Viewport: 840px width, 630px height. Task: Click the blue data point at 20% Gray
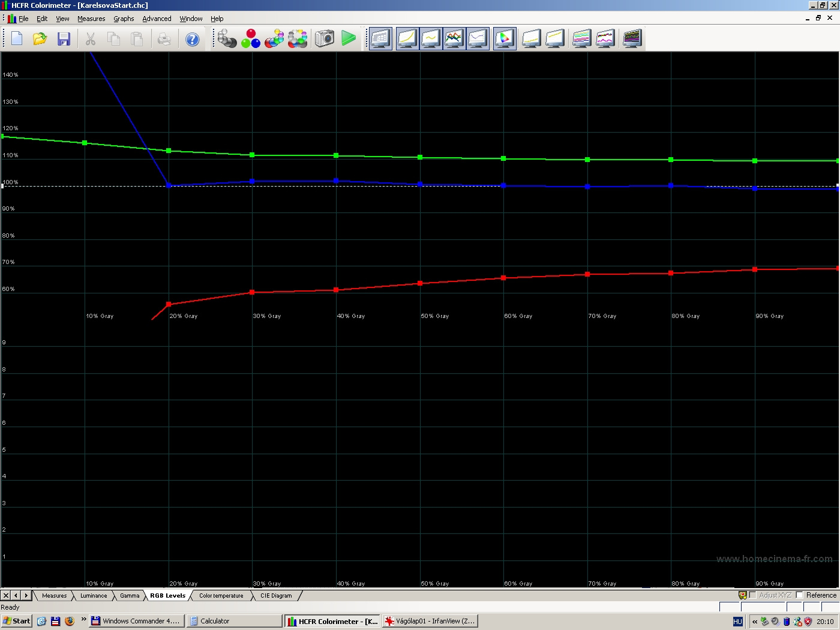point(169,185)
